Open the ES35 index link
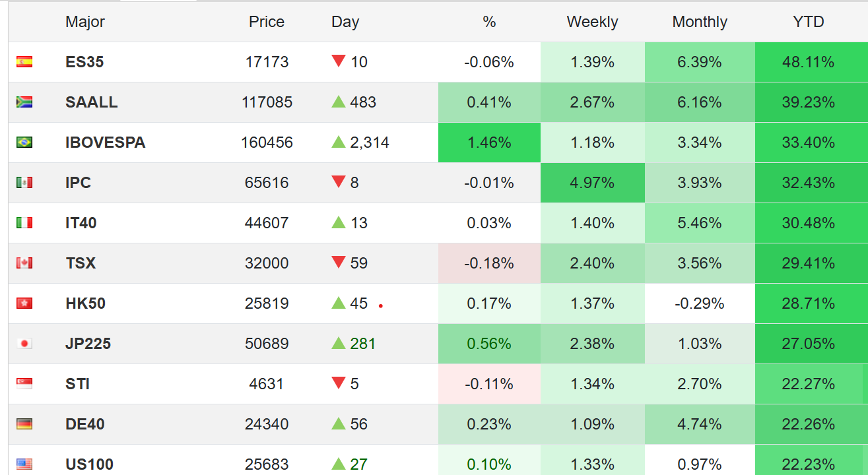This screenshot has height=475, width=868. click(x=84, y=62)
